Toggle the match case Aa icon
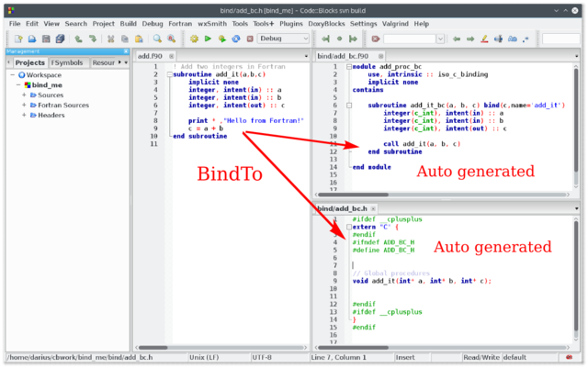This screenshot has height=368, width=588. [513, 39]
